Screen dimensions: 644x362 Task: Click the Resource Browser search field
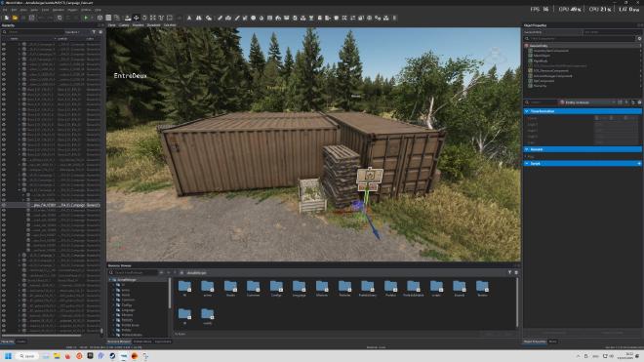click(x=133, y=272)
